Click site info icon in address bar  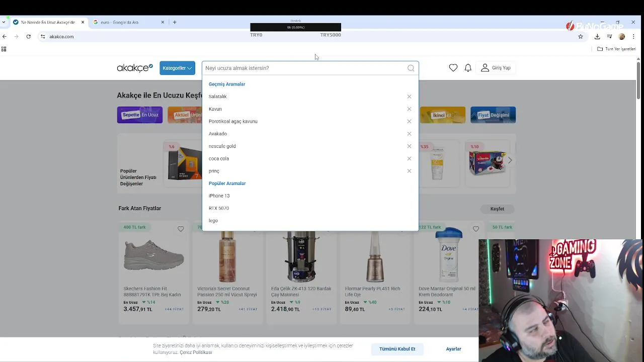pos(43,36)
